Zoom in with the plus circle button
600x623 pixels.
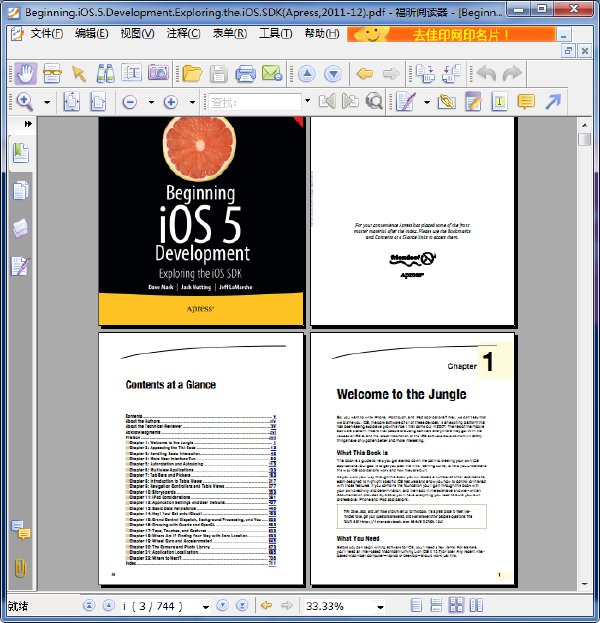tap(171, 103)
